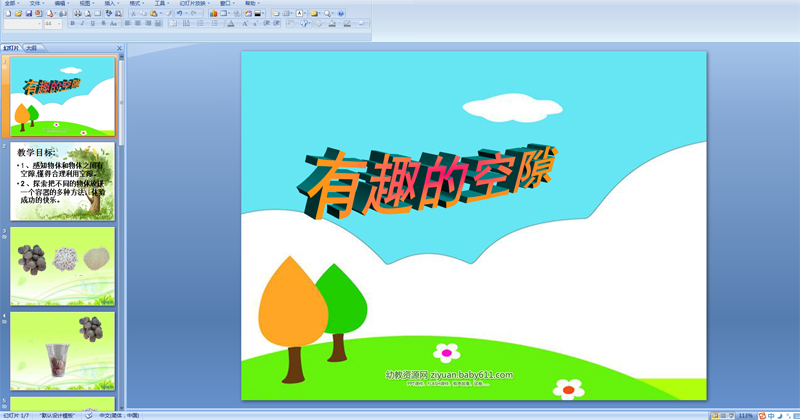Viewport: 800px width, 420px height.
Task: Toggle Underline formatting button
Action: point(93,24)
